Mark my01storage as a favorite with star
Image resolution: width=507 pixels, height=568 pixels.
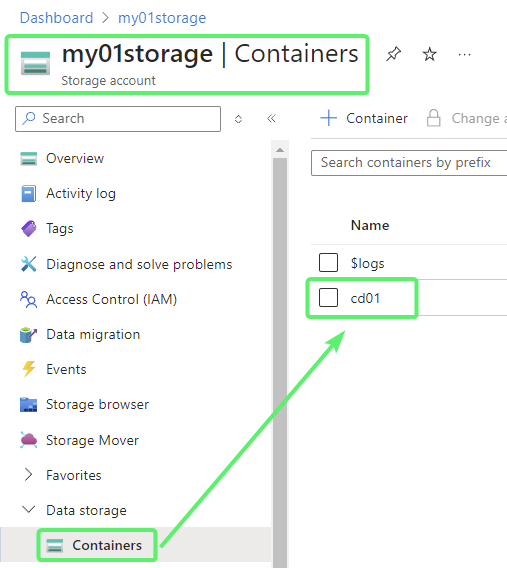pyautogui.click(x=430, y=54)
